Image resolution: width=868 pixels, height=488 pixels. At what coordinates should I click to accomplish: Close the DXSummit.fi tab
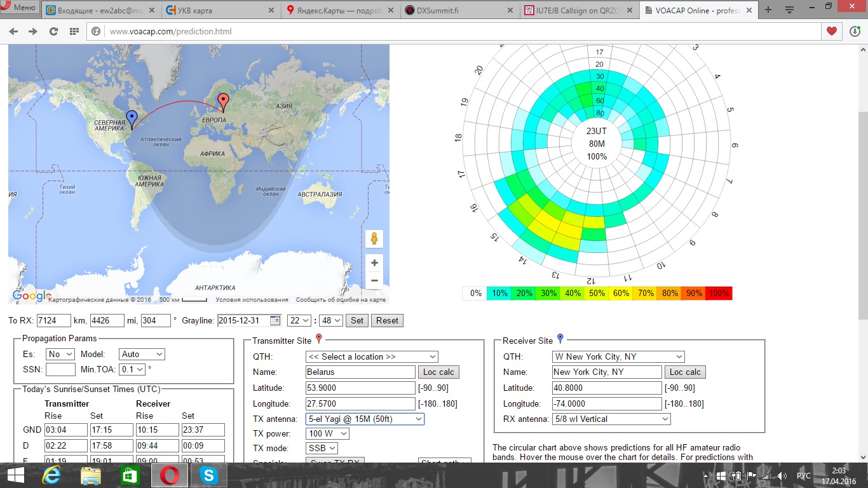point(508,10)
